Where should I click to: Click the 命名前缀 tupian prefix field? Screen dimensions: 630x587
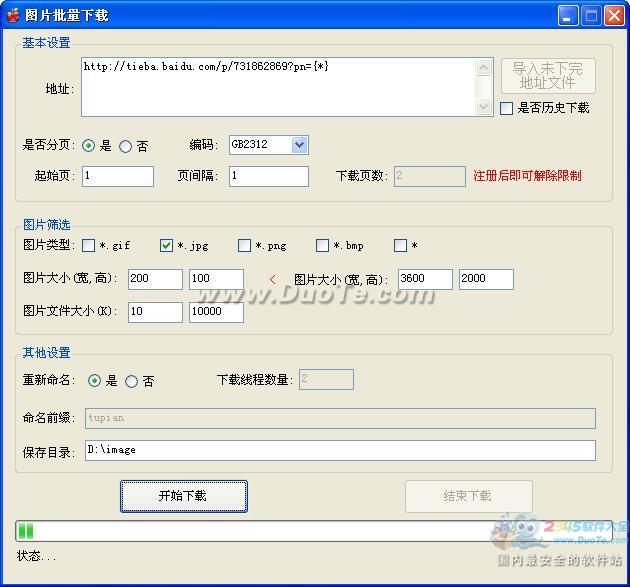[x=340, y=418]
